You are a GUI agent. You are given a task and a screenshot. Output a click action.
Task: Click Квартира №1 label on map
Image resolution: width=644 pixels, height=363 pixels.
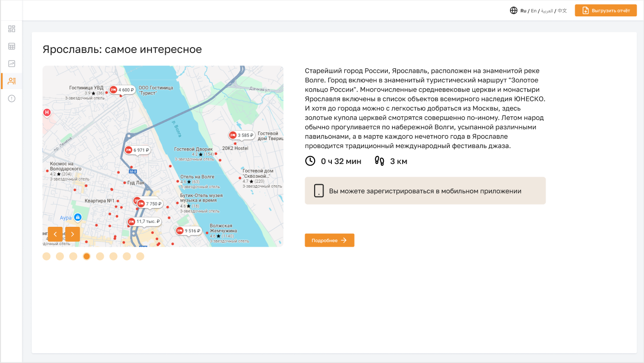coord(99,201)
